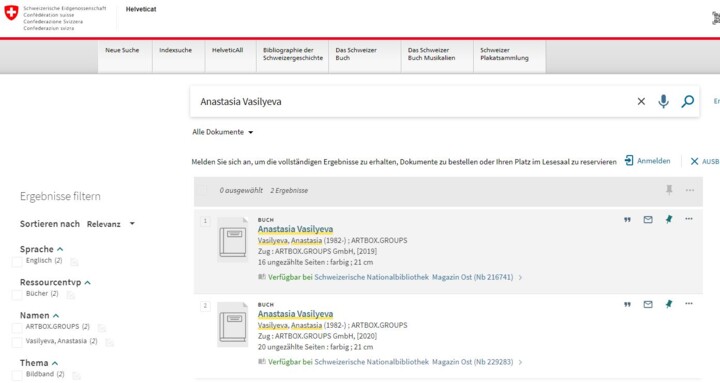
Task: Click the Anmelden sign-in link
Action: [653, 161]
